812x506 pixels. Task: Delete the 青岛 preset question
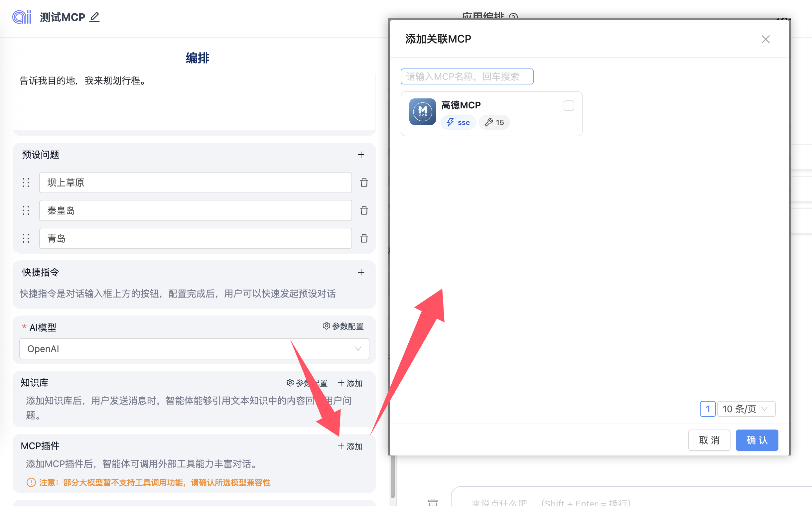[364, 238]
